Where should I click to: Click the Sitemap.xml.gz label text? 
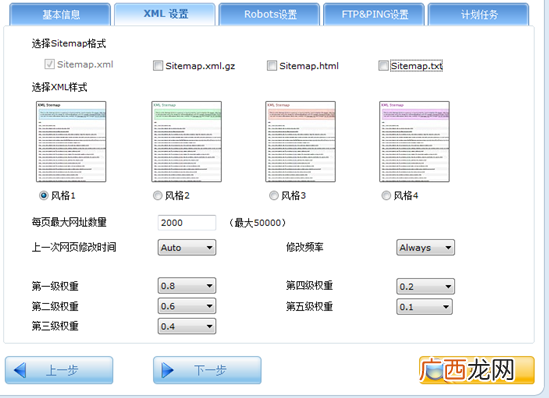tap(200, 66)
